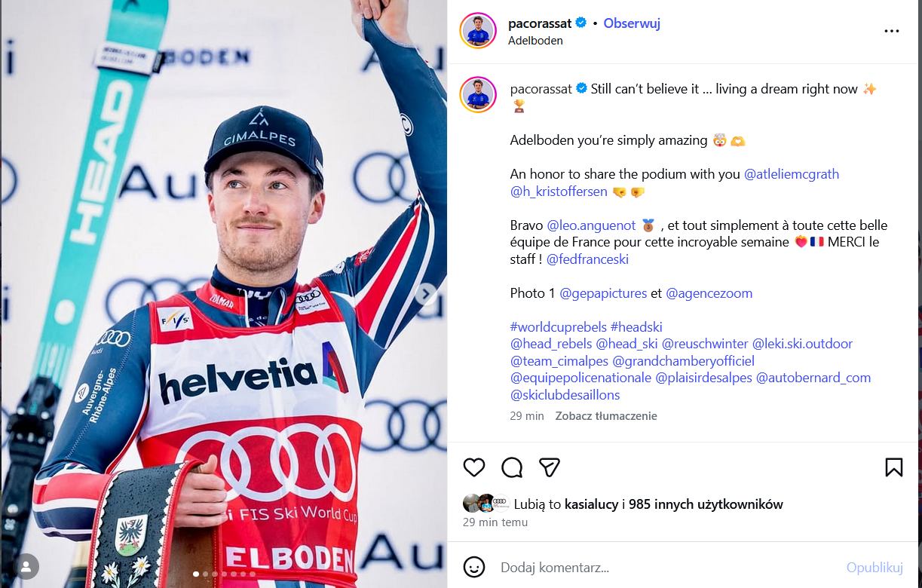This screenshot has height=588, width=922.
Task: Select the second carousel dot indicator
Action: click(205, 574)
